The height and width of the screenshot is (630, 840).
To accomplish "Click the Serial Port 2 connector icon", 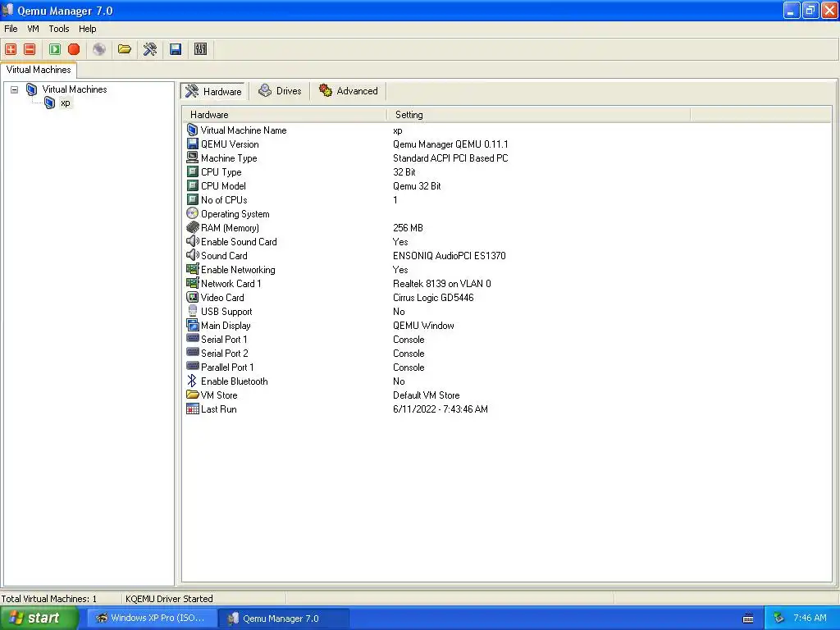I will [x=192, y=352].
